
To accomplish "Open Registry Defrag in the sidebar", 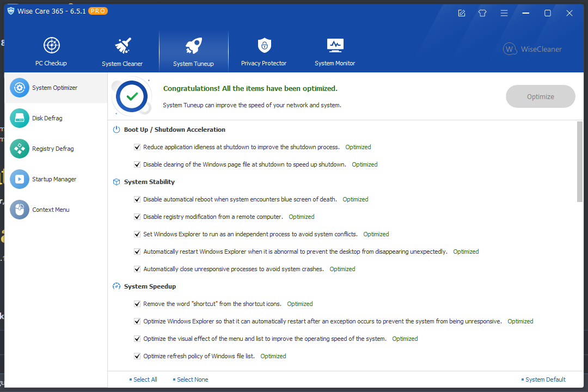I will coord(56,149).
